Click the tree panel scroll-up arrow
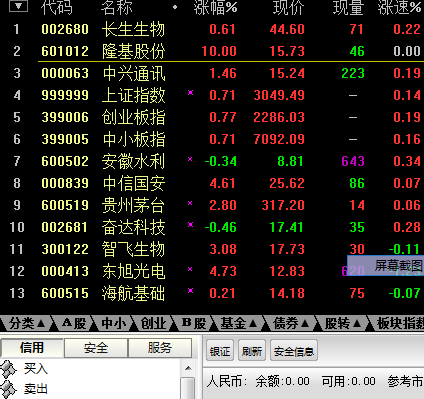Screen dimensions: 424x399 (x=188, y=368)
